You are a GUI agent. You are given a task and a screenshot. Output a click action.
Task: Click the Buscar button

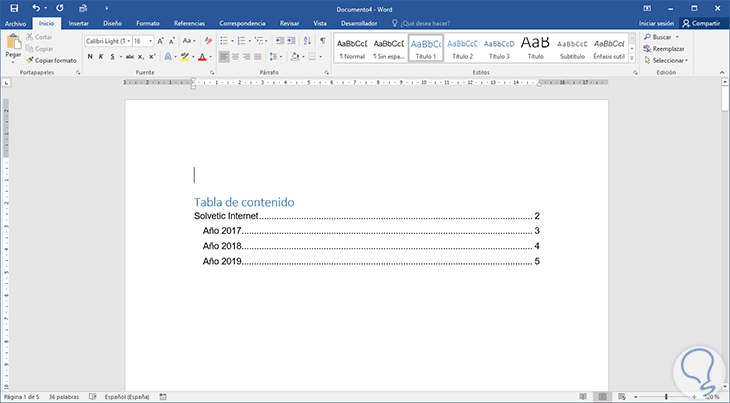click(x=658, y=37)
